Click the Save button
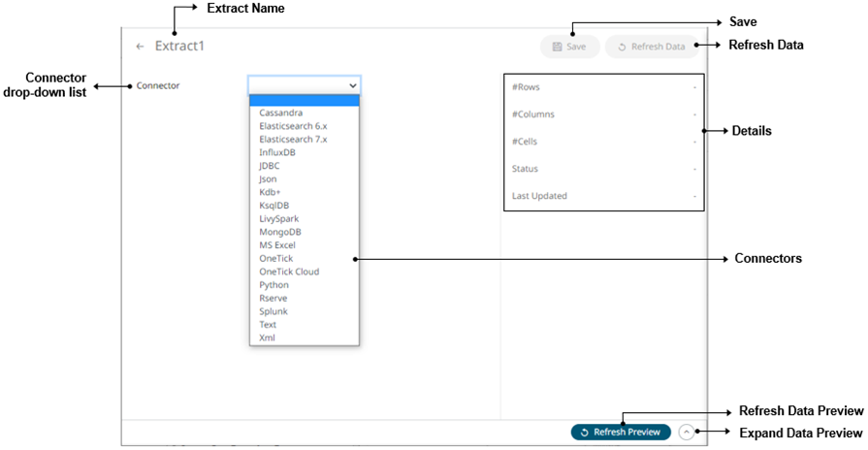Image resolution: width=868 pixels, height=450 pixels. (569, 47)
